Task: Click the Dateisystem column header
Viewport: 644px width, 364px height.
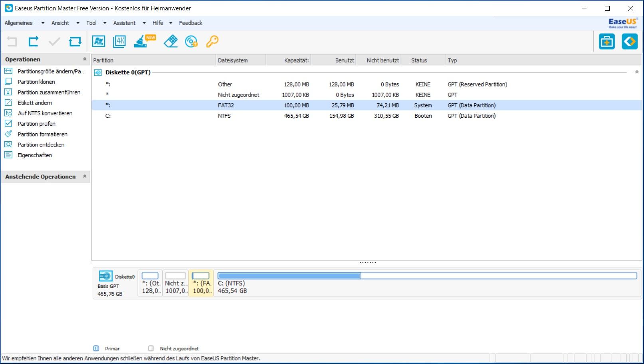Action: tap(241, 60)
